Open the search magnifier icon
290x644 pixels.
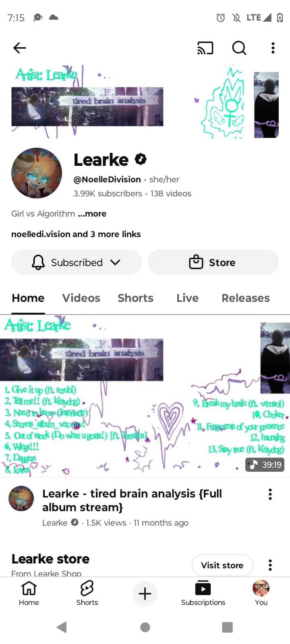pos(239,48)
